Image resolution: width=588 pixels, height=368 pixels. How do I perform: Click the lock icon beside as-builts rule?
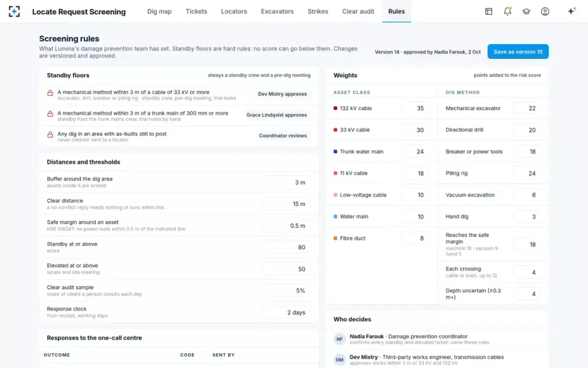(50, 134)
